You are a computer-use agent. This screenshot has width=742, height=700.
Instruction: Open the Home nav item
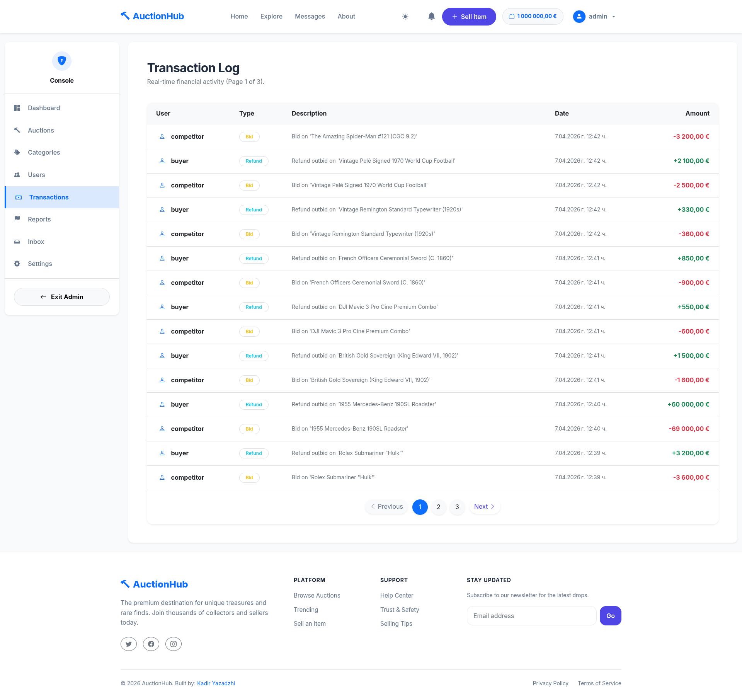[239, 16]
